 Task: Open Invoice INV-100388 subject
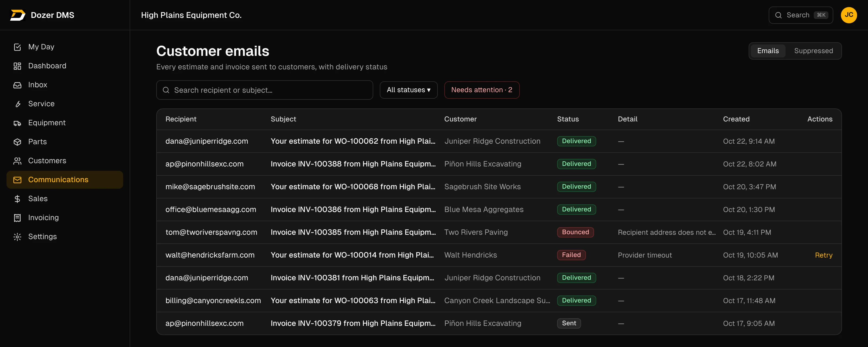[353, 164]
